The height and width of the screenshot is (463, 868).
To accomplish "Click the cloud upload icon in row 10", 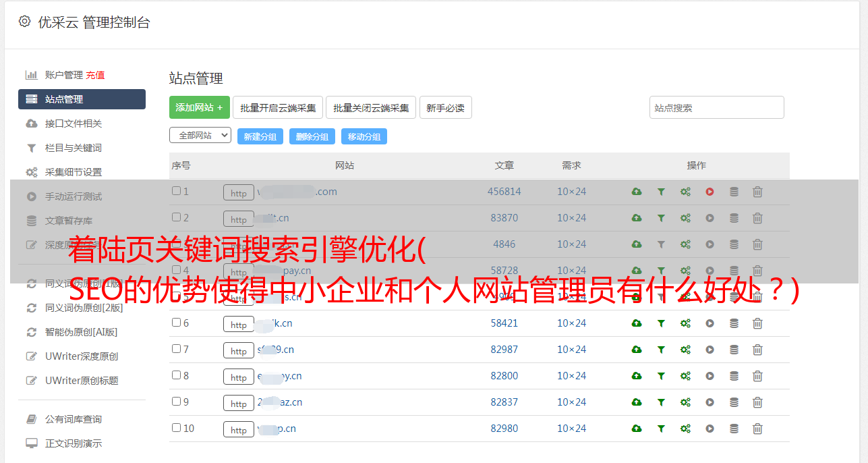I will [x=637, y=429].
